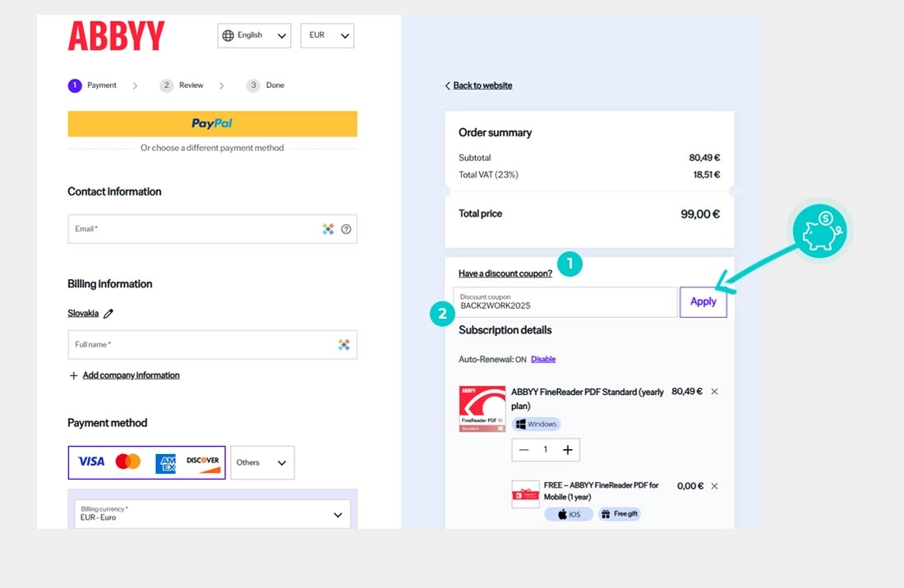Click the iOS platform badge

(x=569, y=514)
